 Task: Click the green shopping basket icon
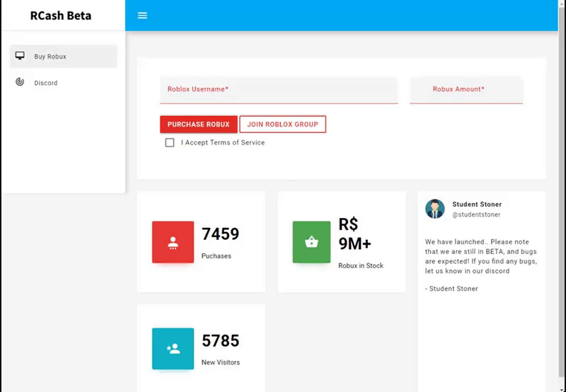pyautogui.click(x=311, y=242)
